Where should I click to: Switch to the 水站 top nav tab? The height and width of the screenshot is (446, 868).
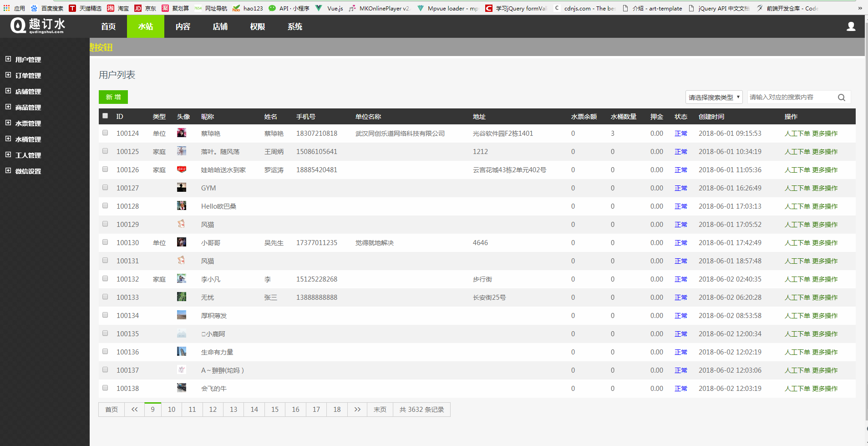pos(146,26)
